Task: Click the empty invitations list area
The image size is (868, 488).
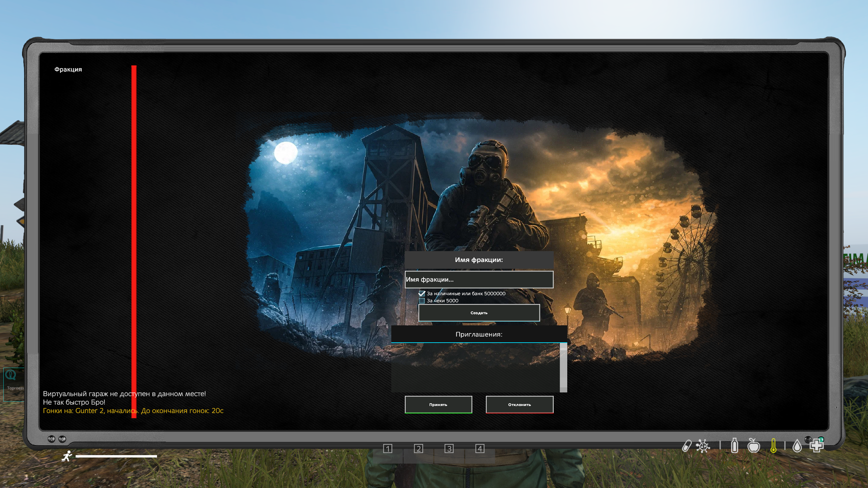Action: click(x=475, y=368)
